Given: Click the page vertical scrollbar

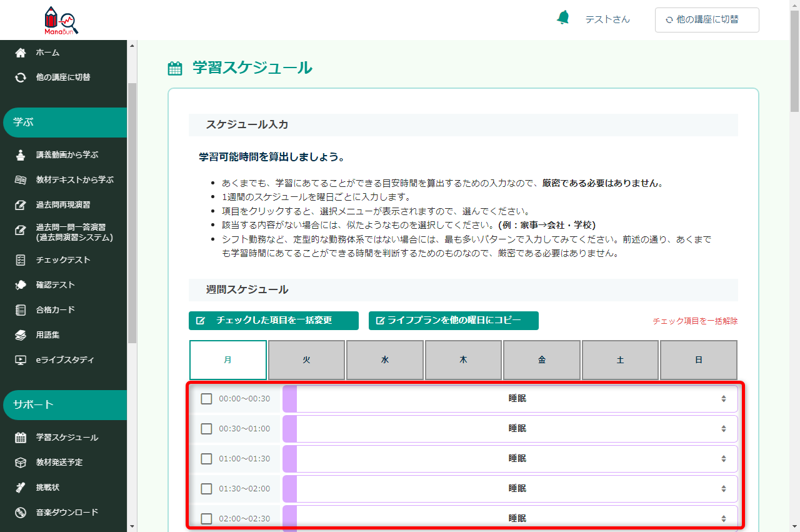Looking at the screenshot, I should (794, 266).
